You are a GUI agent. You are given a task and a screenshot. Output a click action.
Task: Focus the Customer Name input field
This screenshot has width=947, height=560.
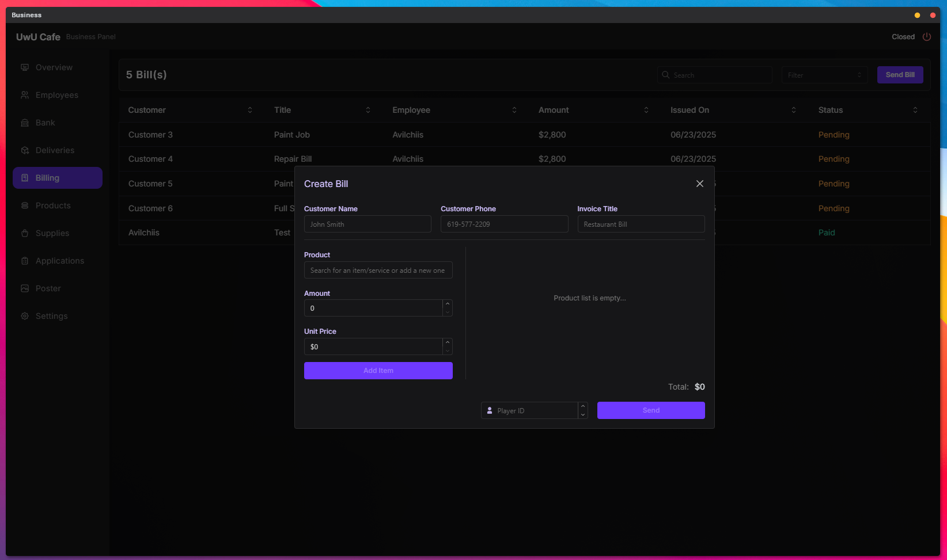pos(368,224)
